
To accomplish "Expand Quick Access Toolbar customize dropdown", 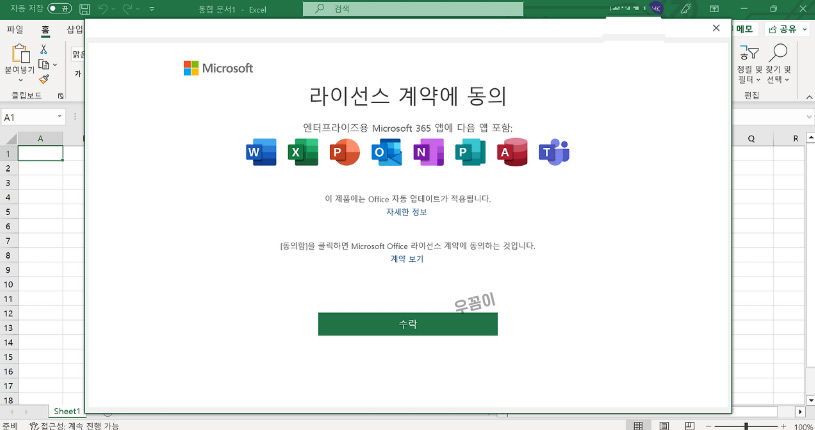I will coord(152,9).
